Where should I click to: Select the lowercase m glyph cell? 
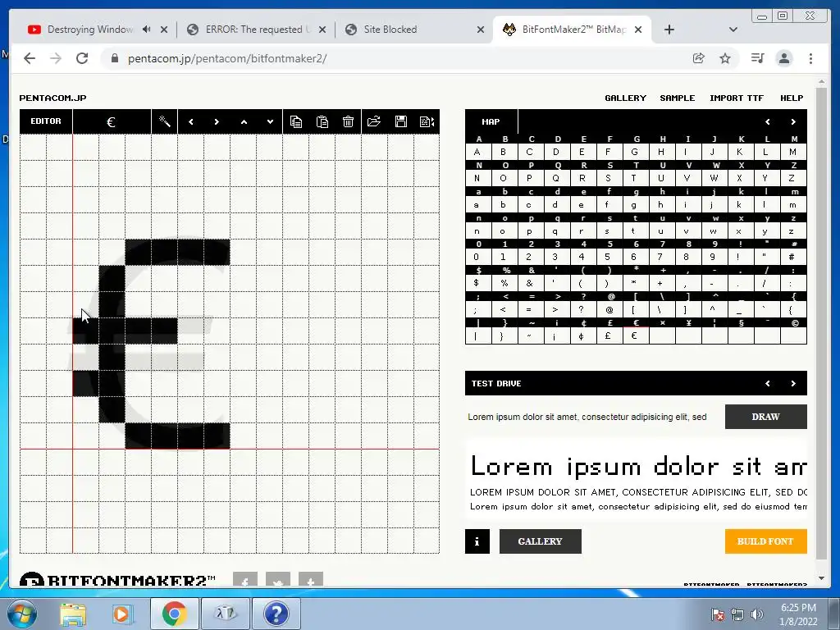(x=792, y=204)
